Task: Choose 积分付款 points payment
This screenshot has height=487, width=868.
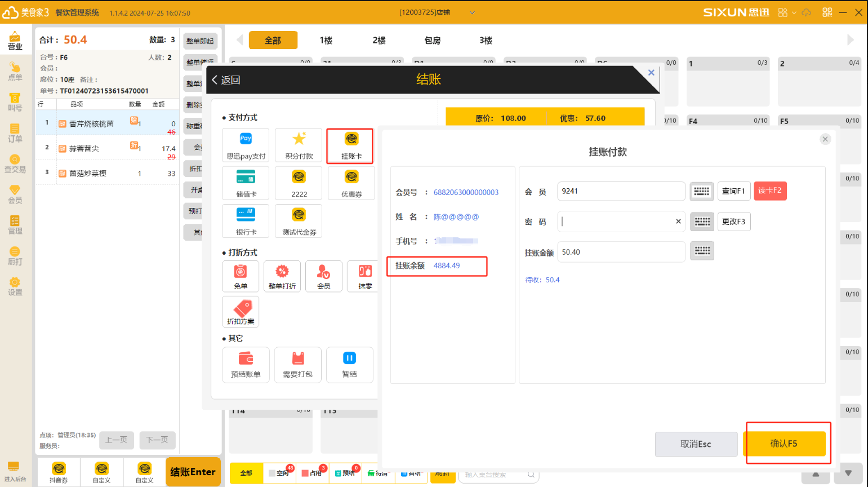Action: (299, 145)
